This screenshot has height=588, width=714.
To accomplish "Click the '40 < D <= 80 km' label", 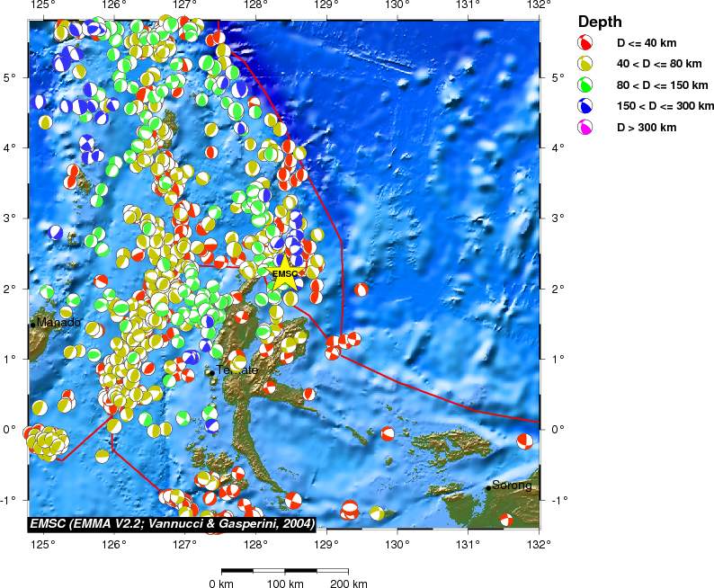I will tap(659, 64).
